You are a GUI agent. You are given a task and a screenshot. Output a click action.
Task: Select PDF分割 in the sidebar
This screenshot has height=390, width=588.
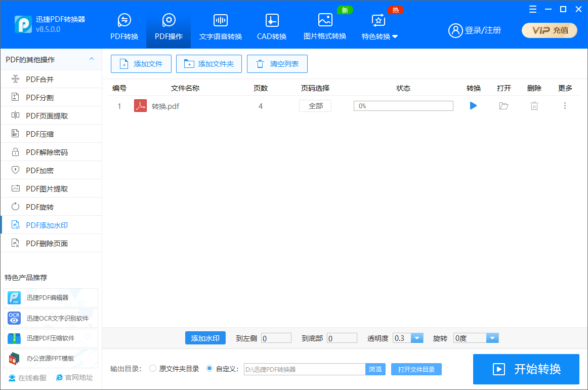click(x=52, y=98)
